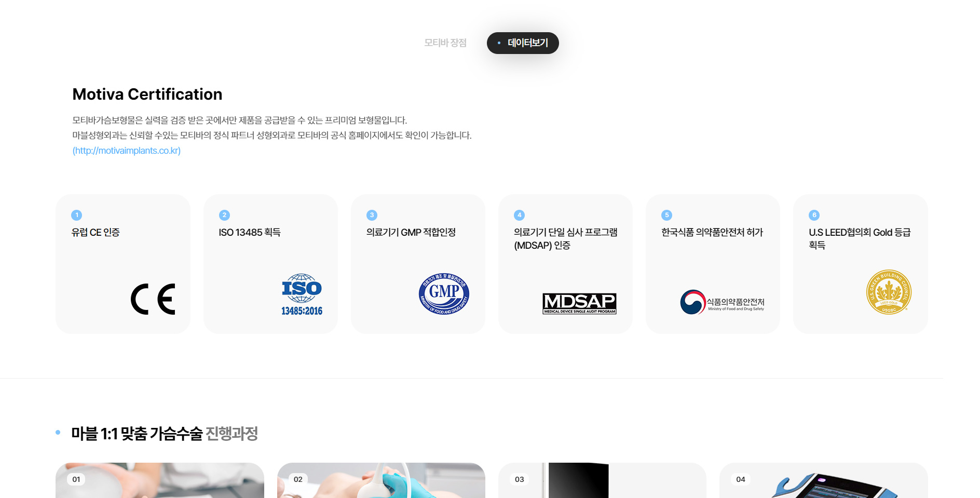The image size is (980, 498).
Task: Open step 02 ultrasound thumbnail
Action: [381, 483]
